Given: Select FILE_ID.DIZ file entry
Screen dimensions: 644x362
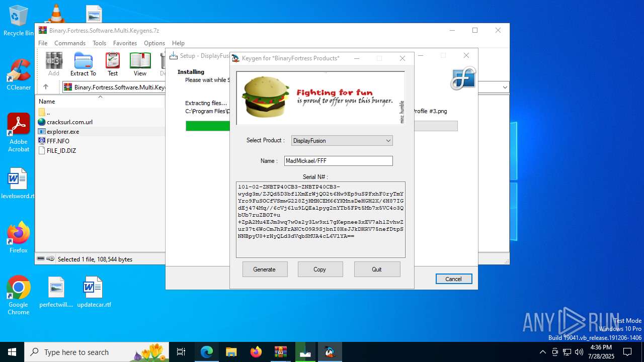Looking at the screenshot, I should [61, 150].
